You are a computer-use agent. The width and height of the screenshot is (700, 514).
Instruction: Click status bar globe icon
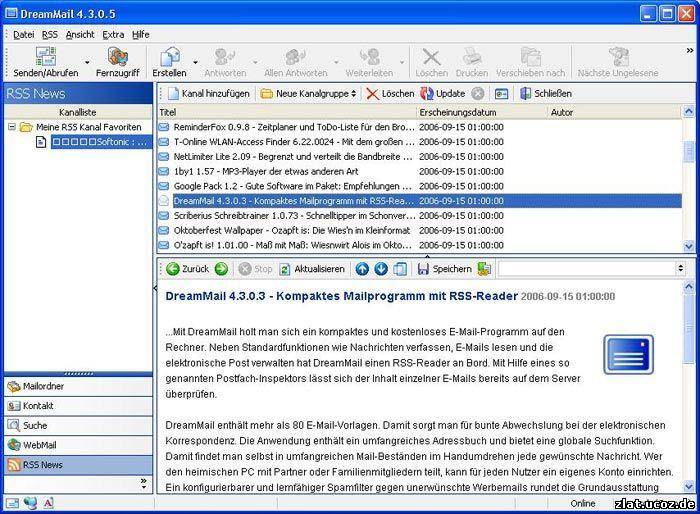(30, 503)
